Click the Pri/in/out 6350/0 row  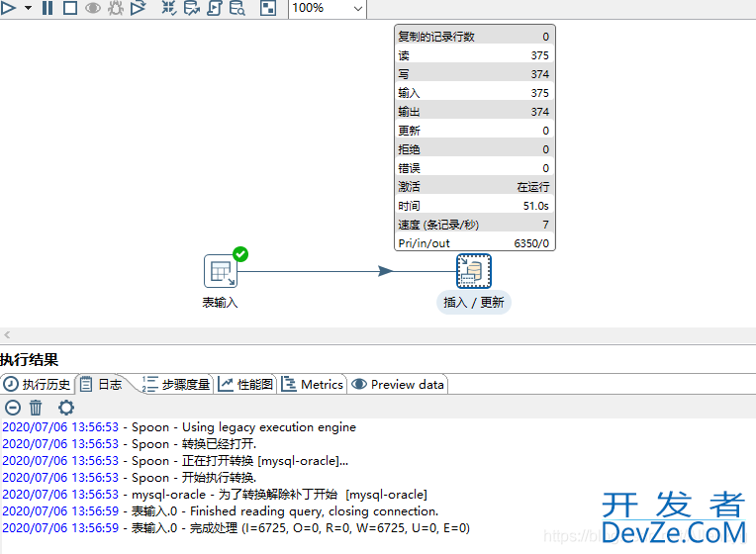pyautogui.click(x=474, y=243)
